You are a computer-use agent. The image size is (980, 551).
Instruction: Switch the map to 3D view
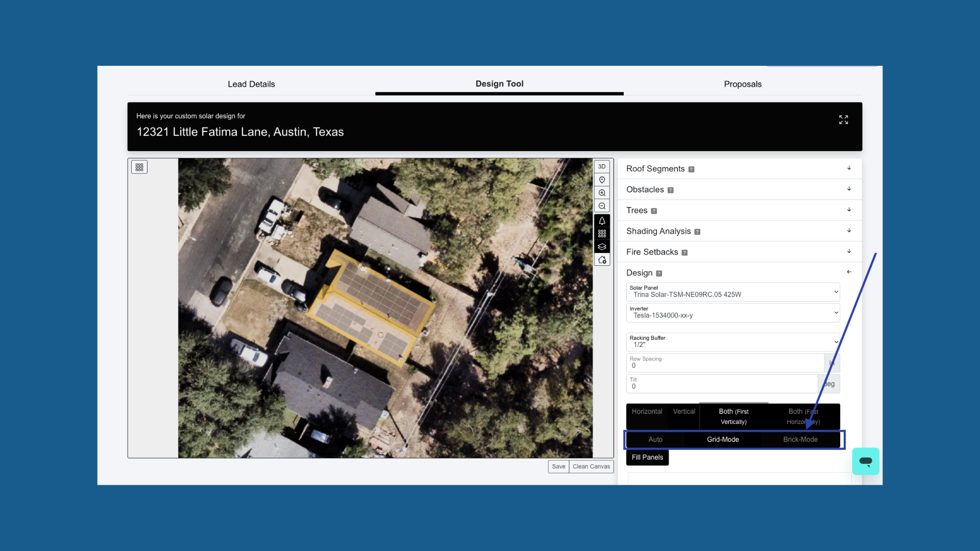[x=602, y=167]
